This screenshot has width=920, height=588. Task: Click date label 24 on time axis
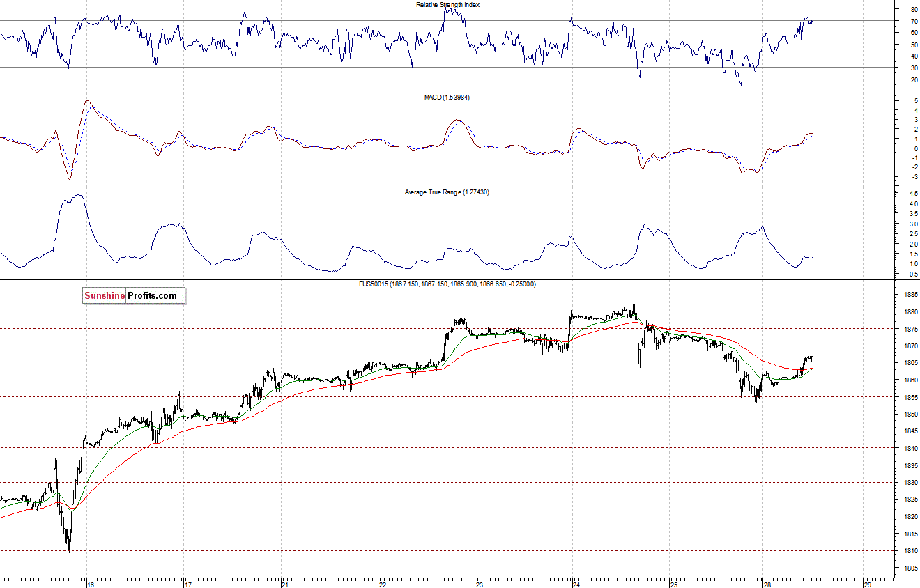click(576, 584)
